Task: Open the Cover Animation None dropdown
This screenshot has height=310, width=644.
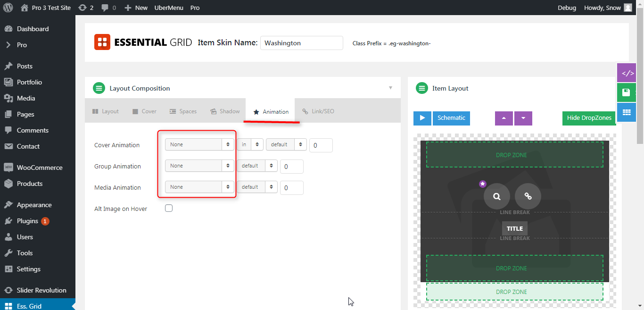Action: coord(199,144)
